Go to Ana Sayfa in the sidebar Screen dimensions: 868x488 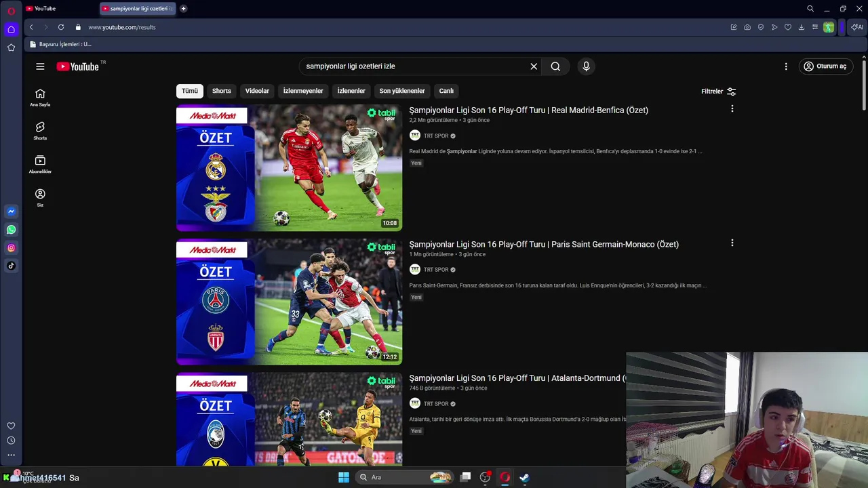pos(40,98)
